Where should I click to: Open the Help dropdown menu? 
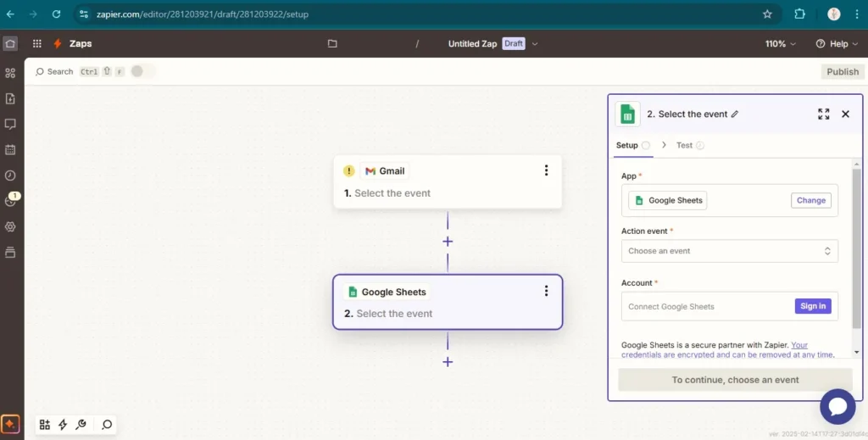[x=836, y=44]
